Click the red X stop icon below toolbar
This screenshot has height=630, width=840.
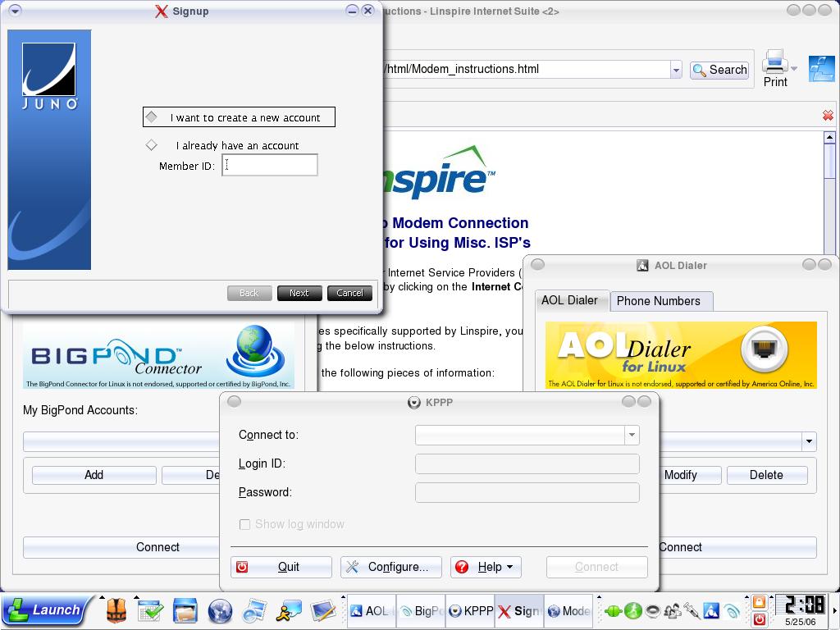(x=827, y=116)
